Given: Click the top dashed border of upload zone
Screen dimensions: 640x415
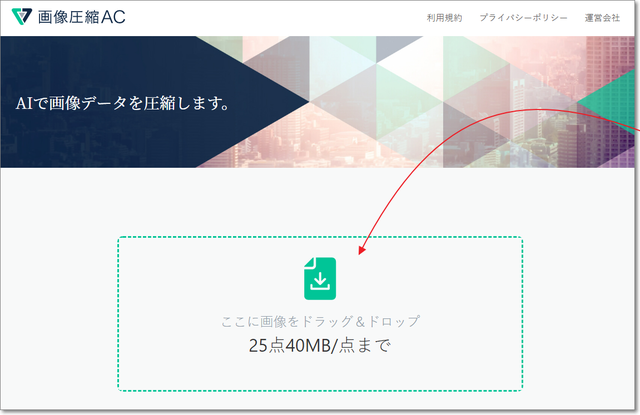Looking at the screenshot, I should pyautogui.click(x=320, y=237).
